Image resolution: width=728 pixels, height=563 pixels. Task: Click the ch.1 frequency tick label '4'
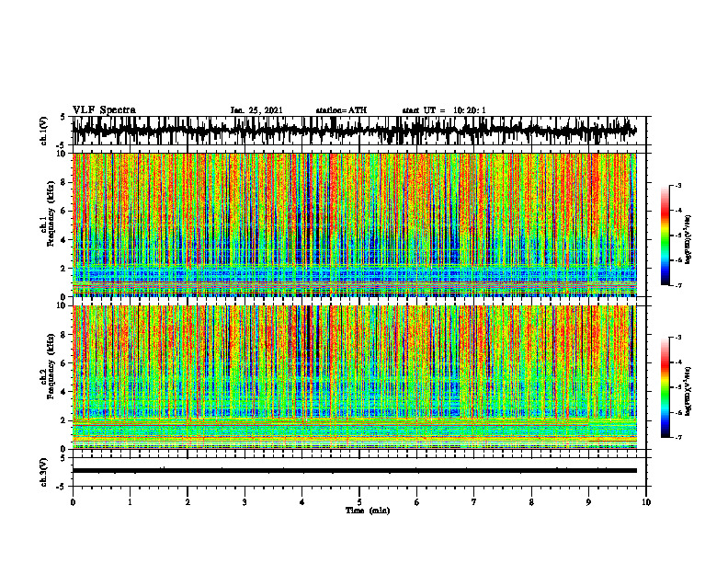coord(63,240)
